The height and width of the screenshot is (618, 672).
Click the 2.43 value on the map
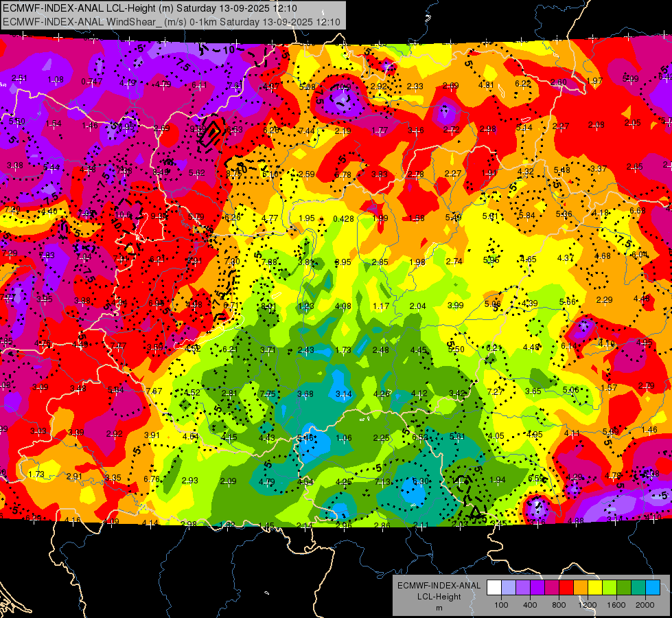click(x=305, y=350)
